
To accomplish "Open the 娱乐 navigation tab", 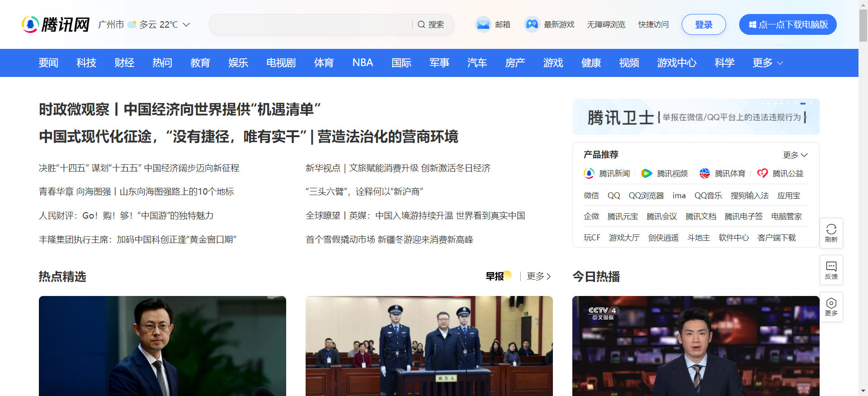I will 238,63.
